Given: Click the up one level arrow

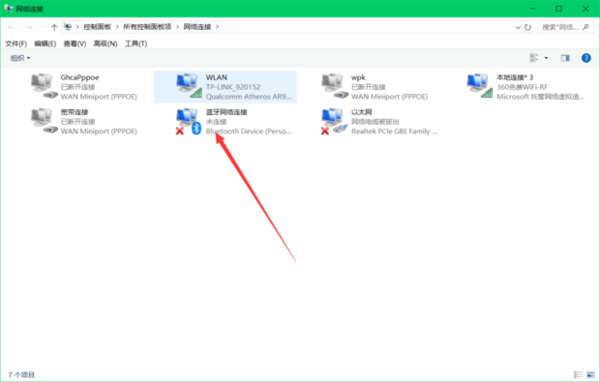Looking at the screenshot, I should tap(54, 27).
